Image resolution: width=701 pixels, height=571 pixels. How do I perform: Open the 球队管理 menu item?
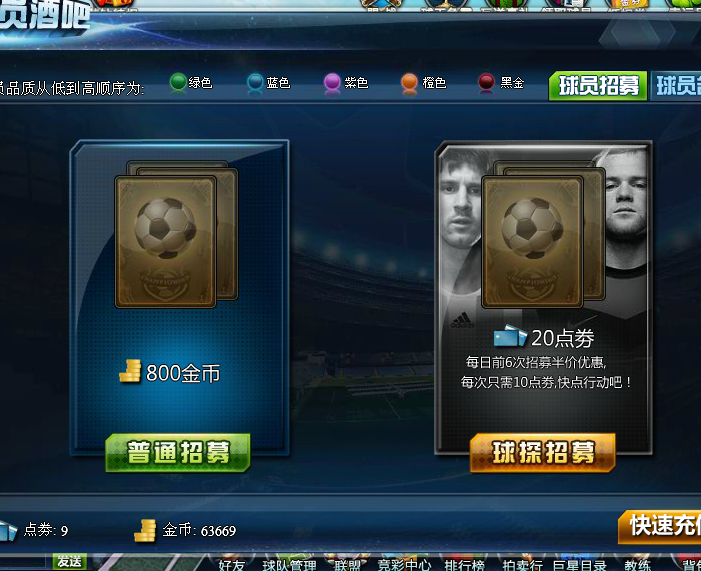289,565
